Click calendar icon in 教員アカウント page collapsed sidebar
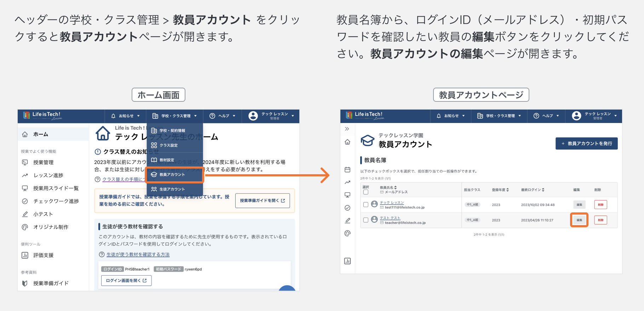Screen dimensions: 644x311 [x=347, y=170]
